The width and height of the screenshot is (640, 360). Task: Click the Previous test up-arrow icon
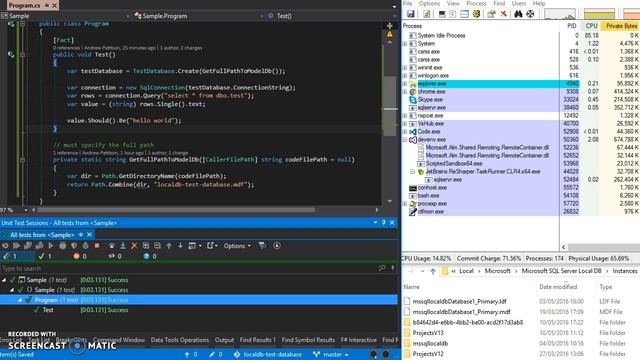point(169,246)
